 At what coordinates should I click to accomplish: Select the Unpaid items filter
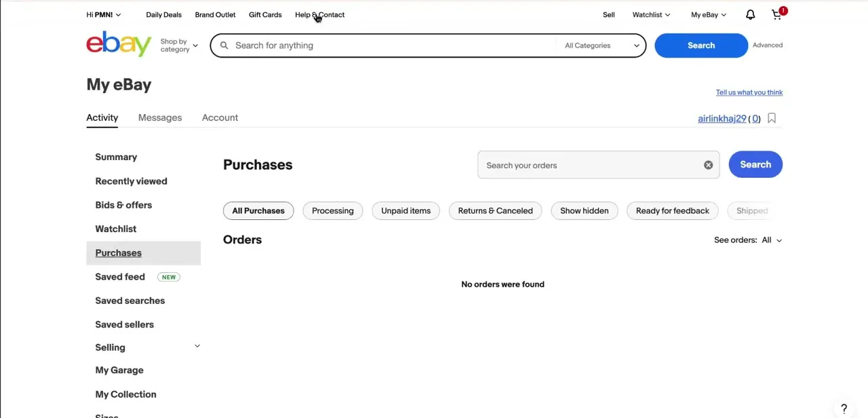[x=406, y=211]
